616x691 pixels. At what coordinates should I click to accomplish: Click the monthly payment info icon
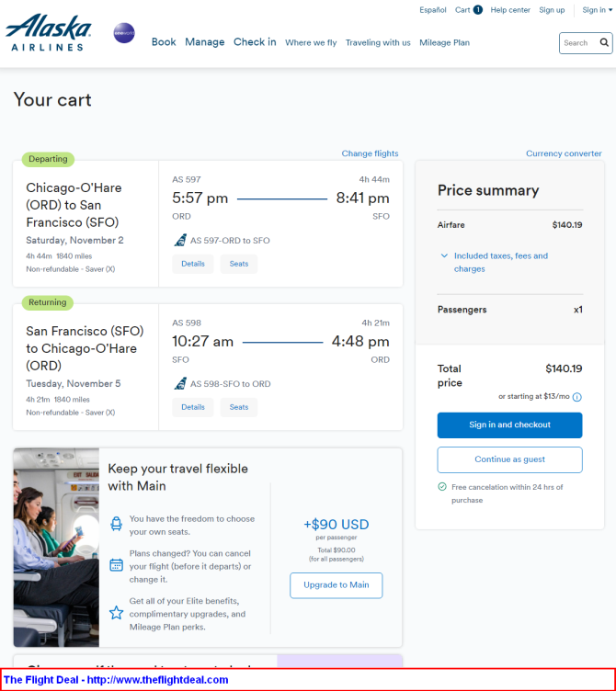(576, 397)
